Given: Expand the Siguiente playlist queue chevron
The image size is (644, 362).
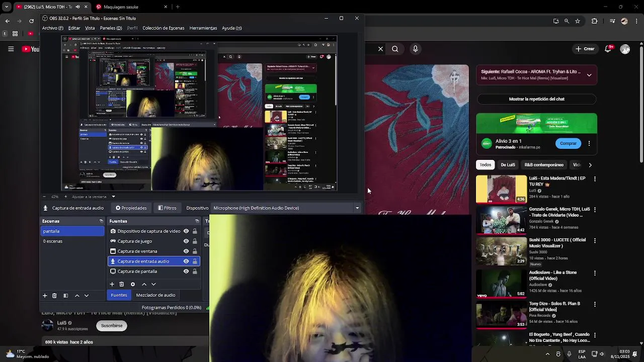Looking at the screenshot, I should pyautogui.click(x=589, y=75).
